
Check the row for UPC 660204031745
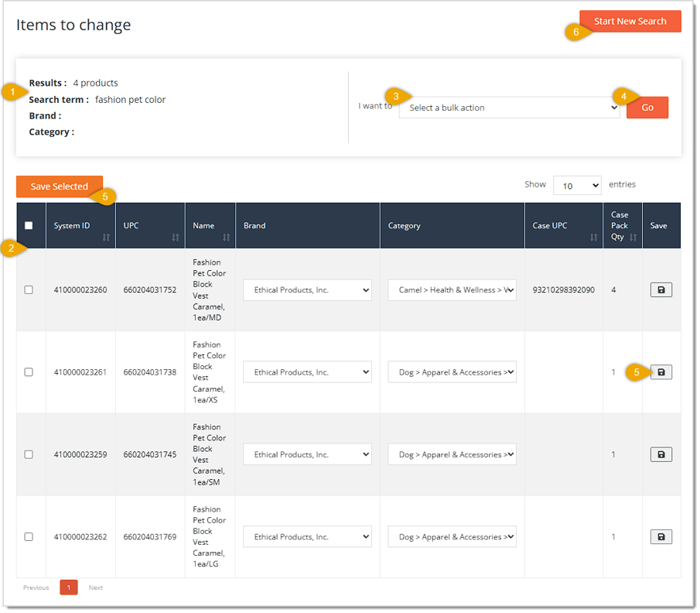pos(29,454)
